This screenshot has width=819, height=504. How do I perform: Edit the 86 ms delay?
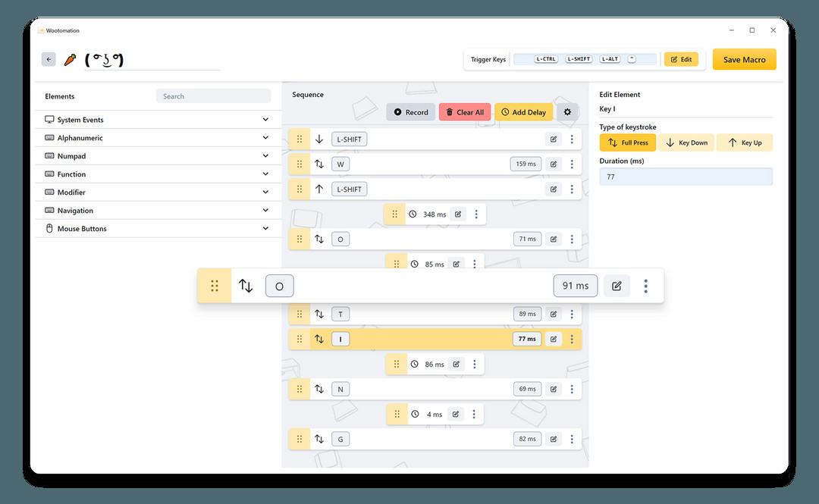[x=456, y=364]
